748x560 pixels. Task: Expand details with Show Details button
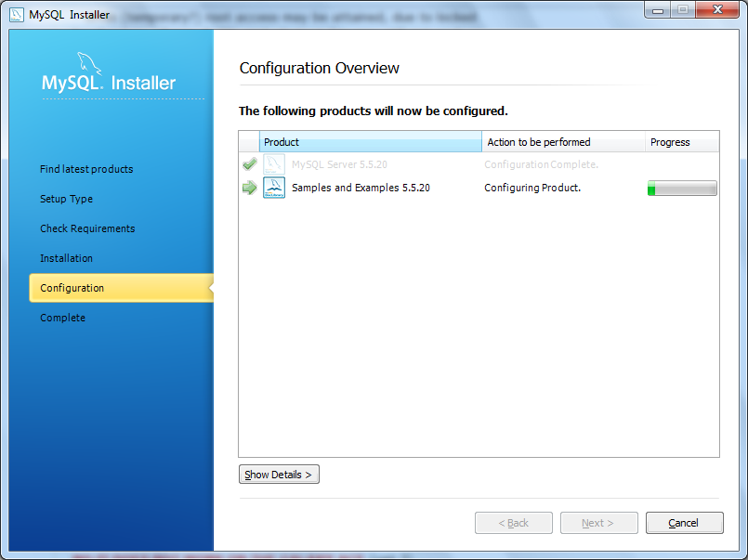point(279,475)
